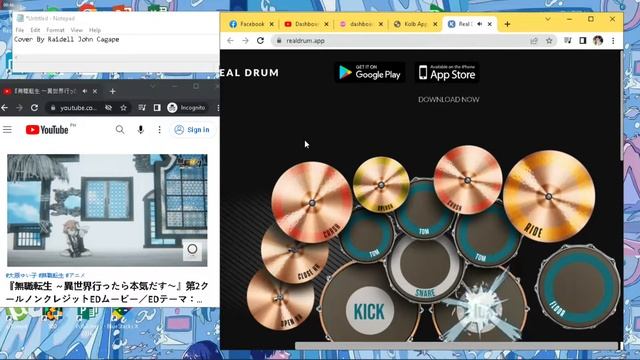Click the circular button on the video player
The width and height of the screenshot is (640, 360).
pyautogui.click(x=192, y=249)
